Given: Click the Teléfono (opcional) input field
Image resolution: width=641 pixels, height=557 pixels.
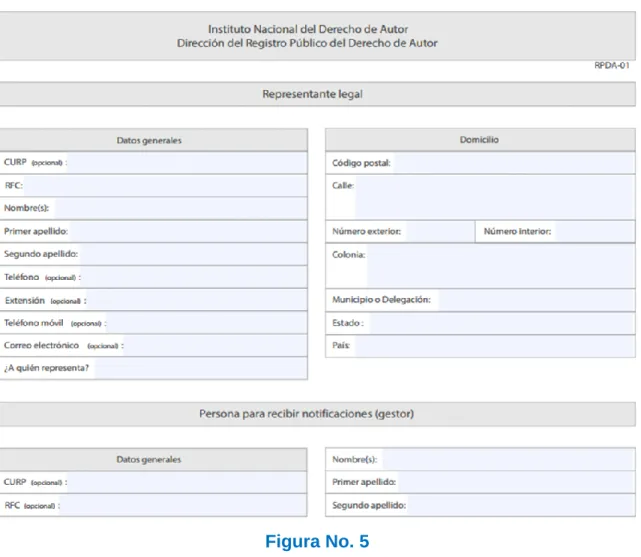Looking at the screenshot, I should pos(194,277).
